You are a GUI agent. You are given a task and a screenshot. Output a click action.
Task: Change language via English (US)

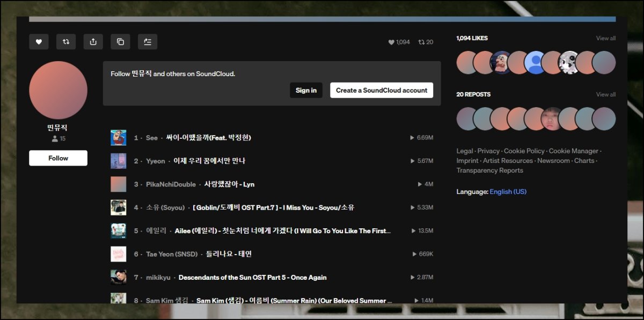pos(508,191)
